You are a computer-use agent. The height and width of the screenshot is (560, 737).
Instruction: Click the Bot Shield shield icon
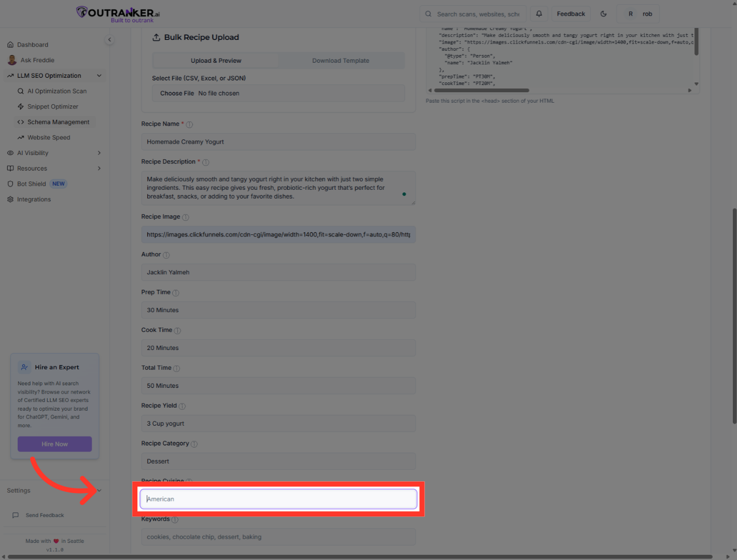click(10, 184)
